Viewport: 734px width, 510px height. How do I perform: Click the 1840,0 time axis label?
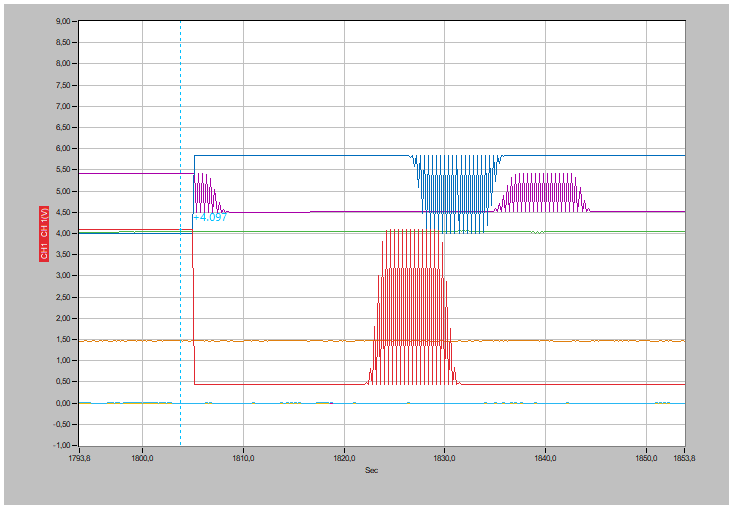(x=545, y=458)
